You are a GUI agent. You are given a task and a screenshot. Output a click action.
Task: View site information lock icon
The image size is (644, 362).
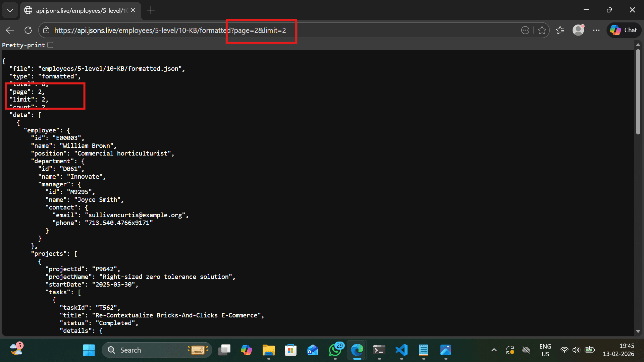pos(47,30)
